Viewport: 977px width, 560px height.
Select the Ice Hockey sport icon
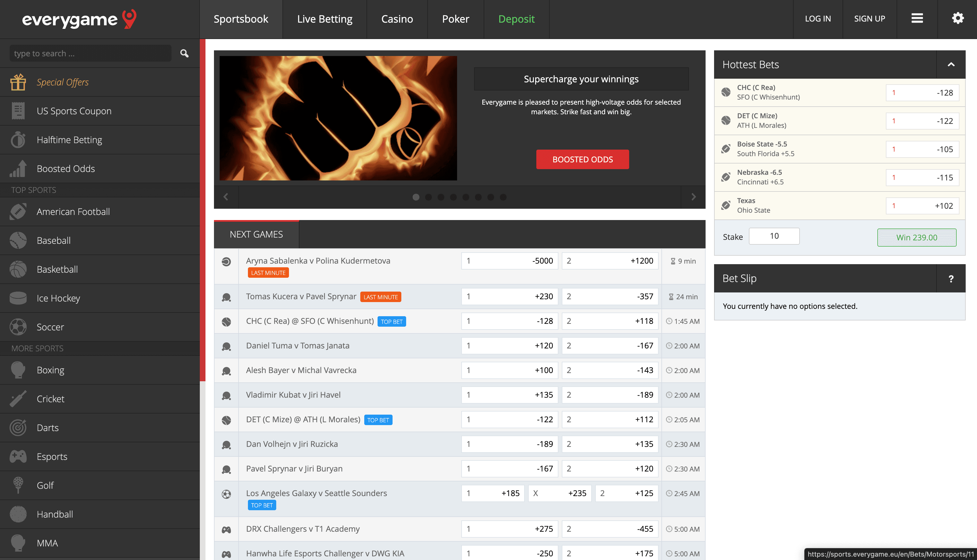click(18, 298)
